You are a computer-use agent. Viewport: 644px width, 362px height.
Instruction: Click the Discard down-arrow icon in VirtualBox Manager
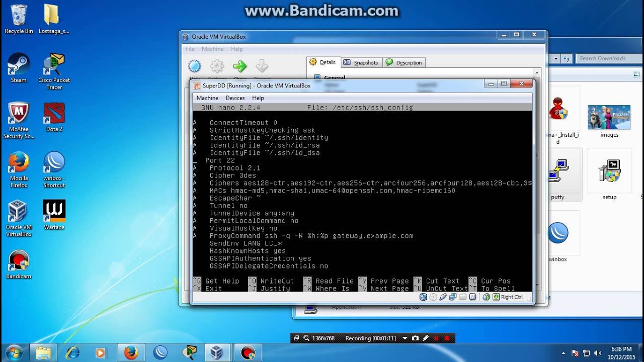[x=262, y=66]
